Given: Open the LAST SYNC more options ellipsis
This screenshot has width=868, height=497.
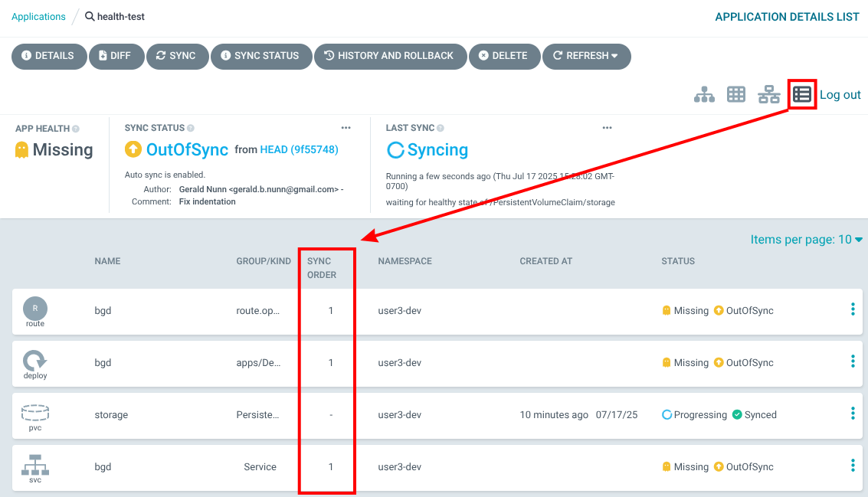Looking at the screenshot, I should [608, 128].
